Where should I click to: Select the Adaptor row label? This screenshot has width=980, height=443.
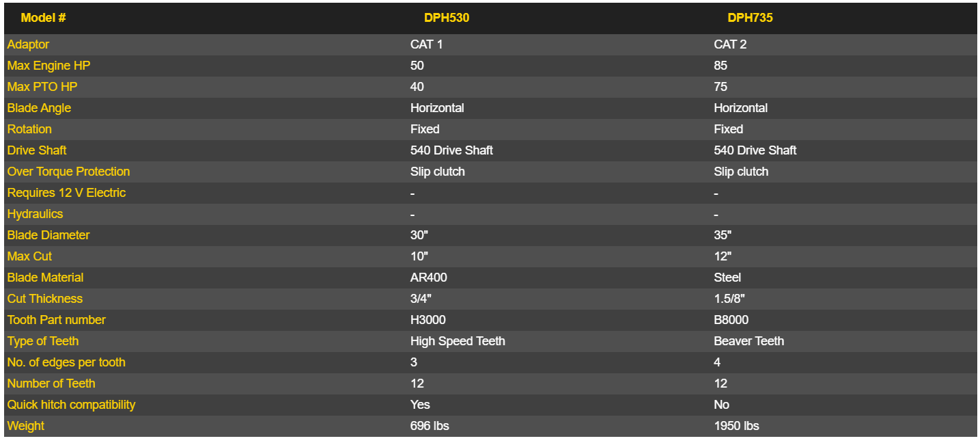28,44
